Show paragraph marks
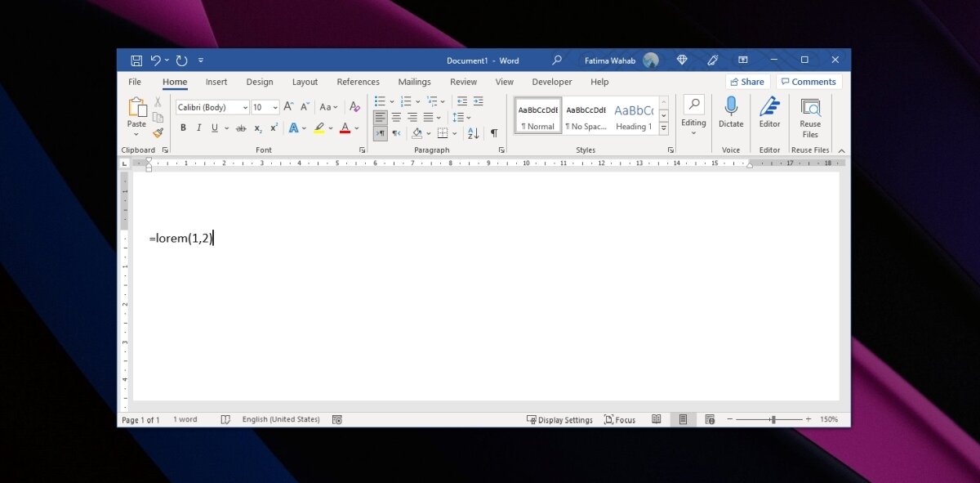The height and width of the screenshot is (483, 980). (493, 132)
